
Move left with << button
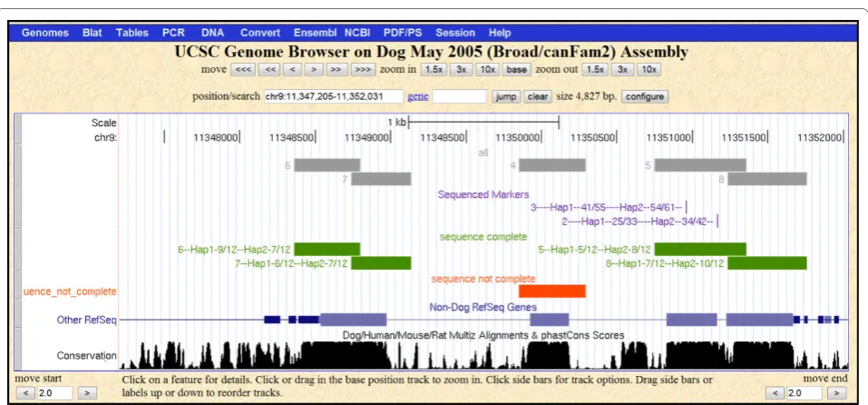pyautogui.click(x=270, y=70)
